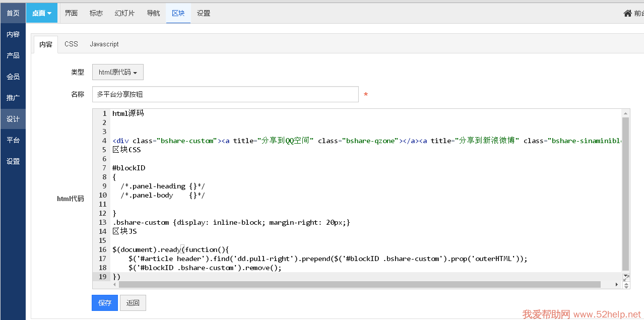Go to 界面 in top navigation

pos(71,13)
